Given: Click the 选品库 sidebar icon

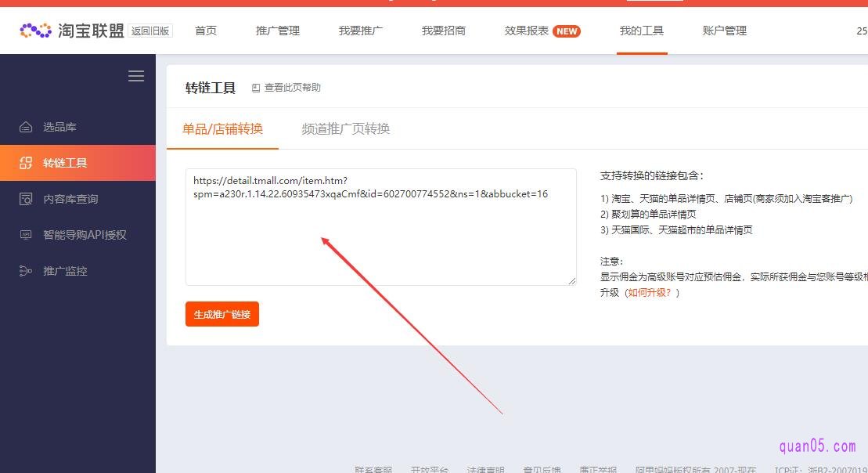Looking at the screenshot, I should coord(26,127).
